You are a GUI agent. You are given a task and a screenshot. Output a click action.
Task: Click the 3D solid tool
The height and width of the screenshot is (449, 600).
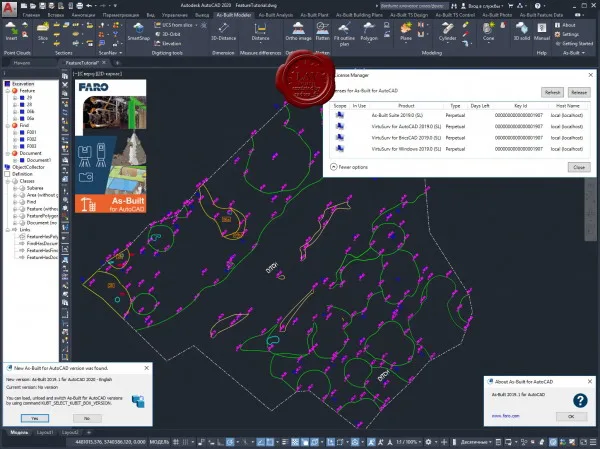522,31
